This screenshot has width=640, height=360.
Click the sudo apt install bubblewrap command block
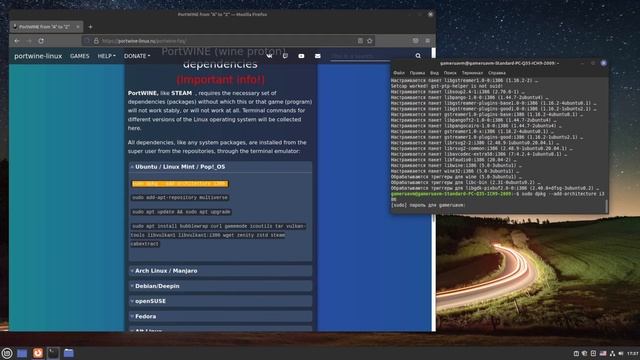218,235
